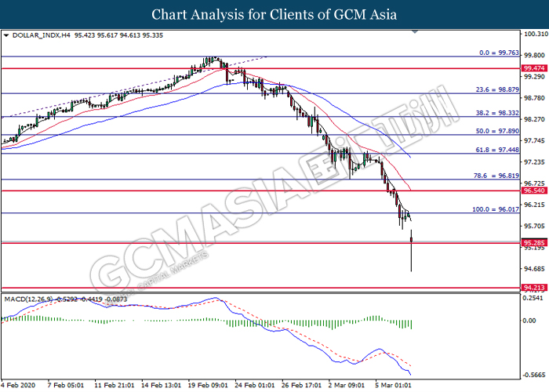Click the red 95.285 price label

[x=534, y=242]
